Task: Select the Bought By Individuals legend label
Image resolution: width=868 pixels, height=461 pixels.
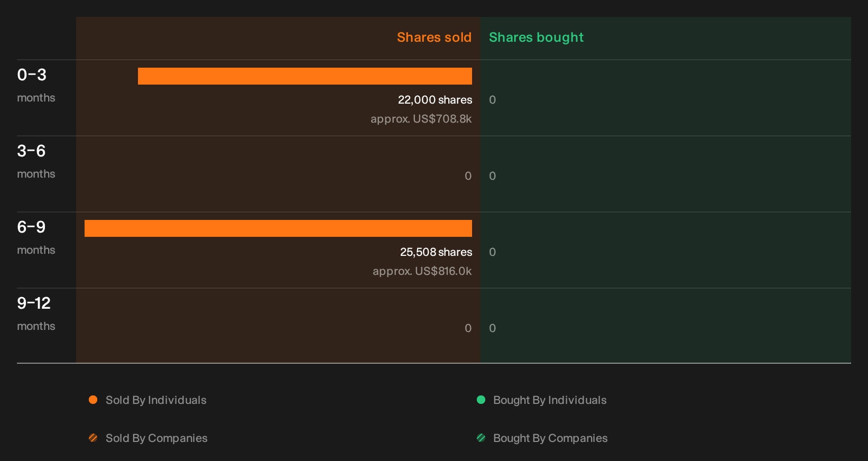Action: (550, 400)
